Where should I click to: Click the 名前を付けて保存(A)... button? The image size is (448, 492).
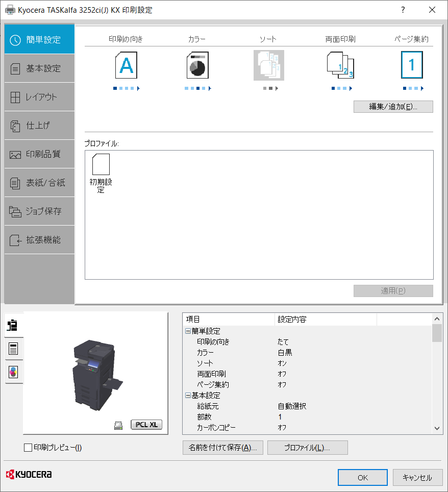point(223,448)
